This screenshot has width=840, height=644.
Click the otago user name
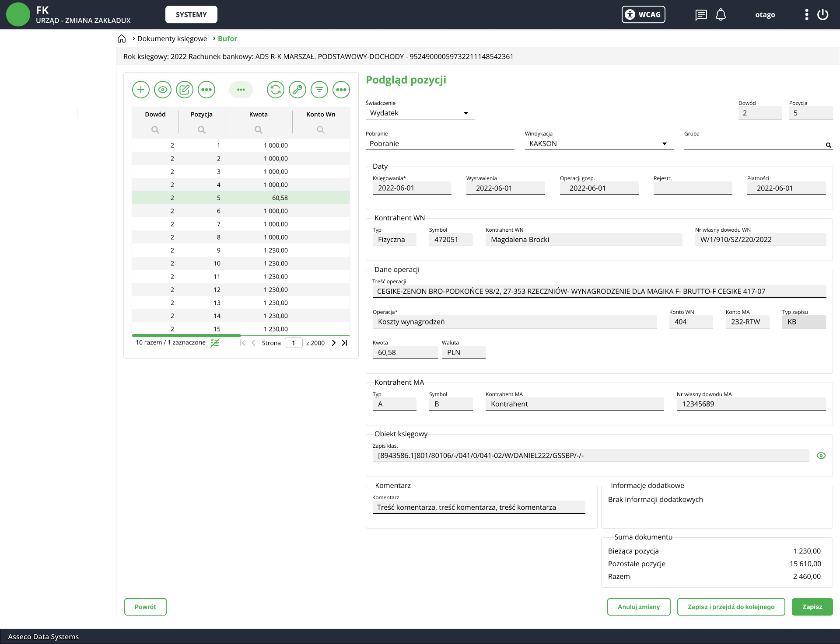[765, 14]
